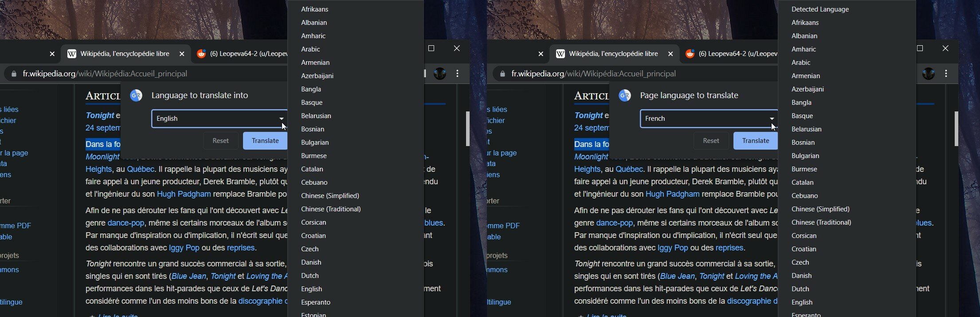Open Québec link in left Wikipedia page
Screen dimensions: 980x317
coord(141,169)
